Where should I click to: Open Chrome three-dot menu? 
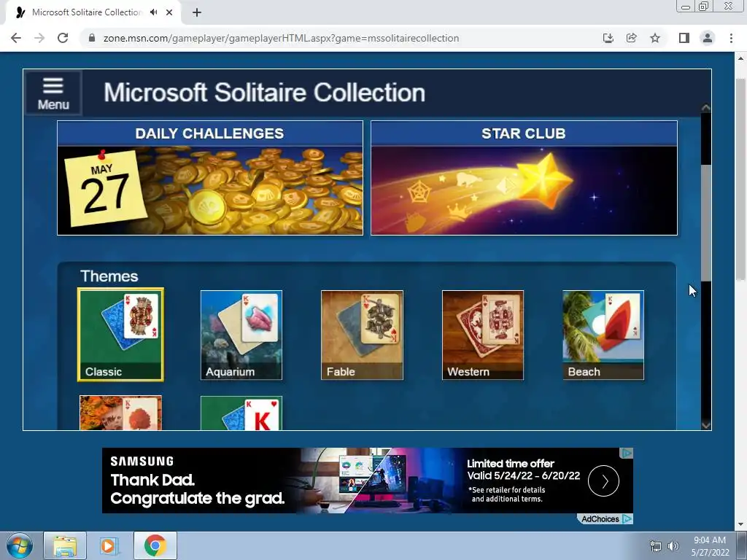point(731,38)
